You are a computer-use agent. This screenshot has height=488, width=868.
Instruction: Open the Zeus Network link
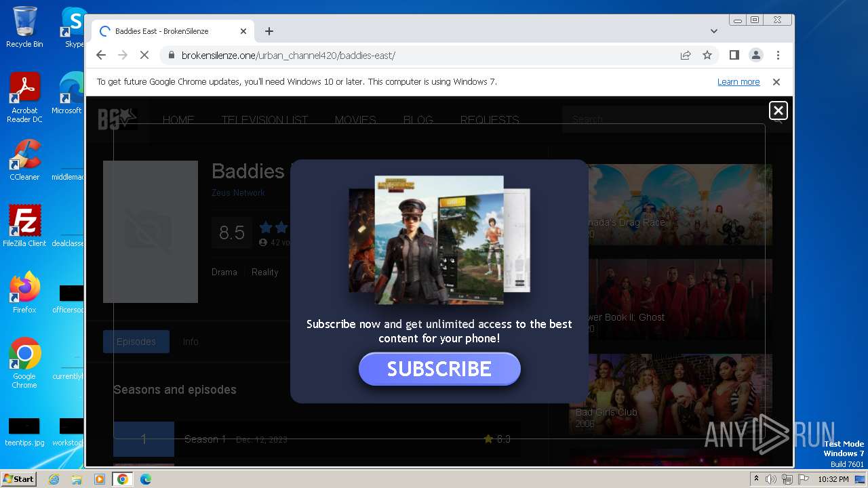(x=239, y=193)
